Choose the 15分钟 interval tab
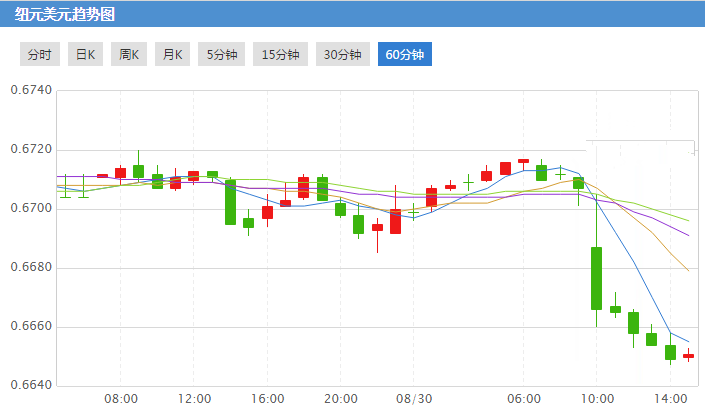Screen dimensions: 705x416 point(280,55)
